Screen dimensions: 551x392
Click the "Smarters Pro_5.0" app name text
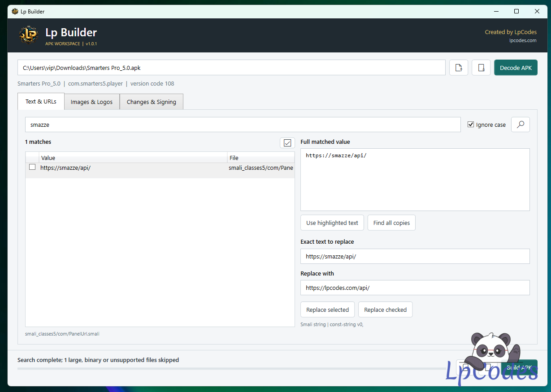pos(39,83)
